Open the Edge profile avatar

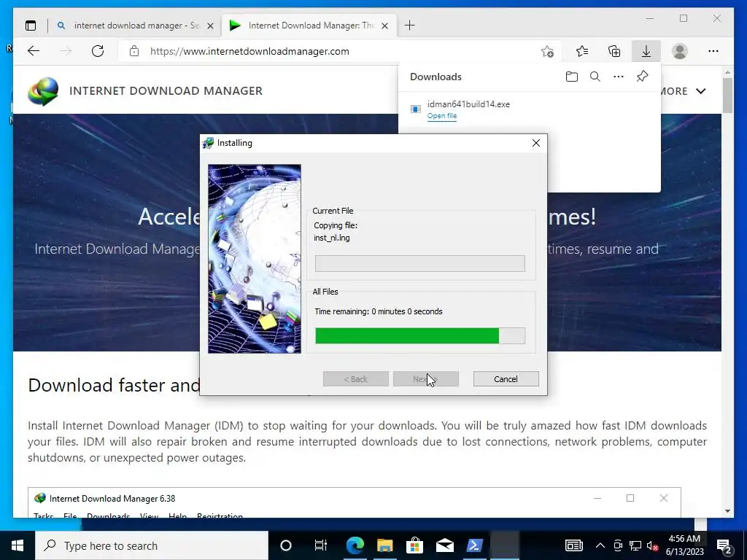[680, 51]
